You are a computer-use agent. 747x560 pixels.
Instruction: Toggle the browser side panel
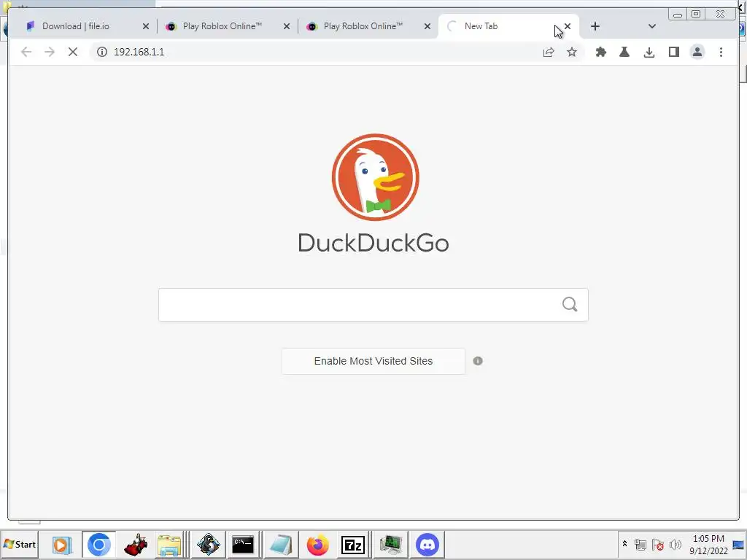tap(673, 52)
